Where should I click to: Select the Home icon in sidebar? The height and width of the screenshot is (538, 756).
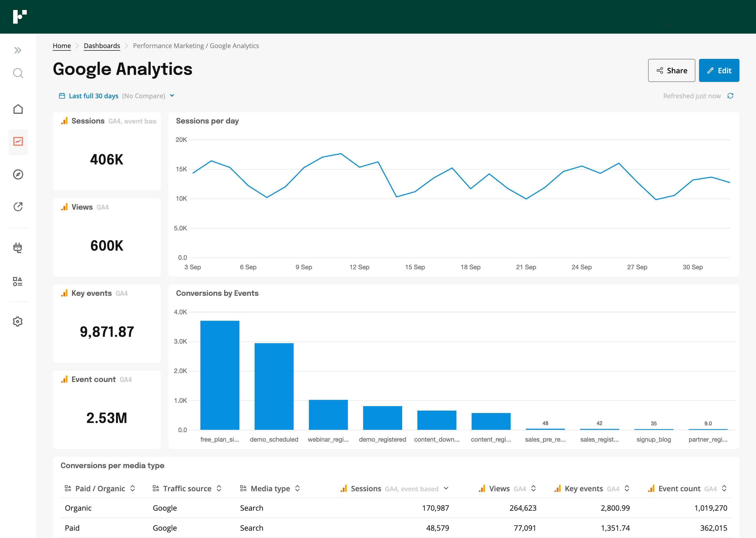tap(18, 109)
